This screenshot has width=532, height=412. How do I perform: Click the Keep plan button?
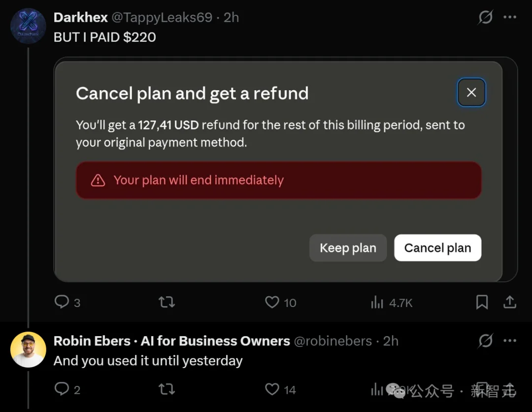coord(348,248)
